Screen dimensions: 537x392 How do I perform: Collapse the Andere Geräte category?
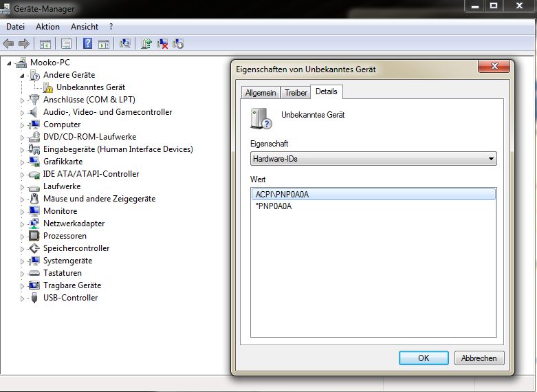pos(22,75)
